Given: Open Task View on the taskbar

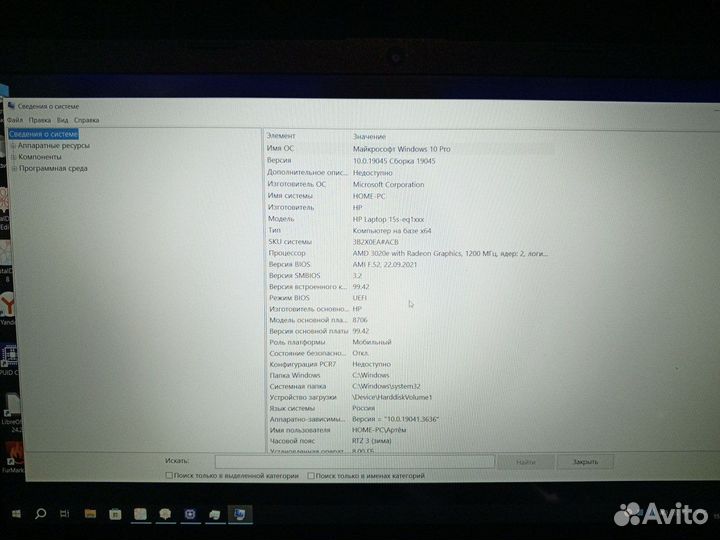Looking at the screenshot, I should pos(65,514).
